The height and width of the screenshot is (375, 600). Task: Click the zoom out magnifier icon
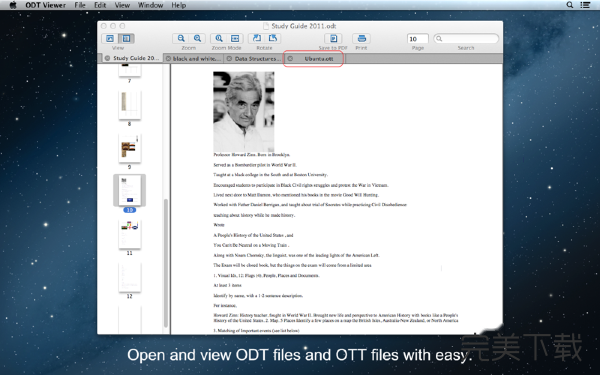181,38
